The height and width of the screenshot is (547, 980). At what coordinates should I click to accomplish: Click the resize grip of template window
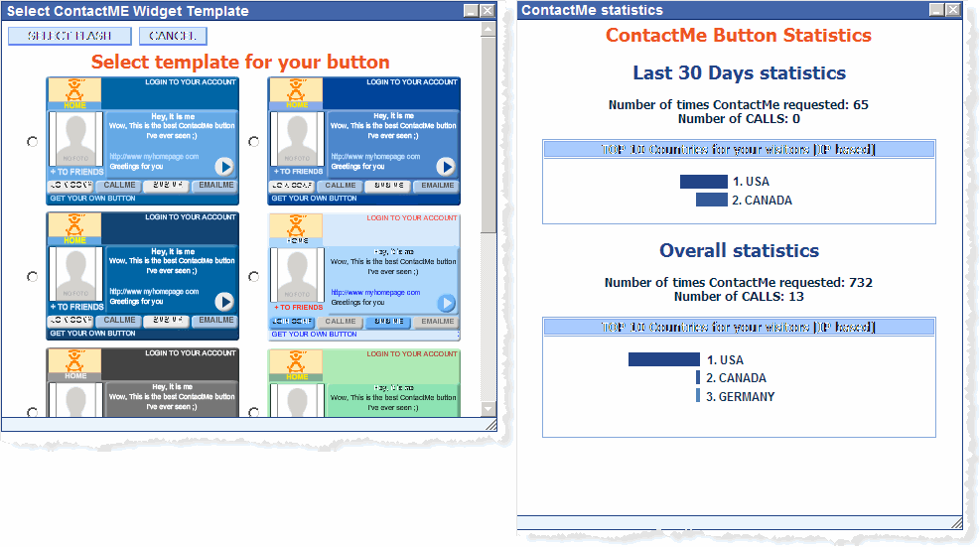491,425
